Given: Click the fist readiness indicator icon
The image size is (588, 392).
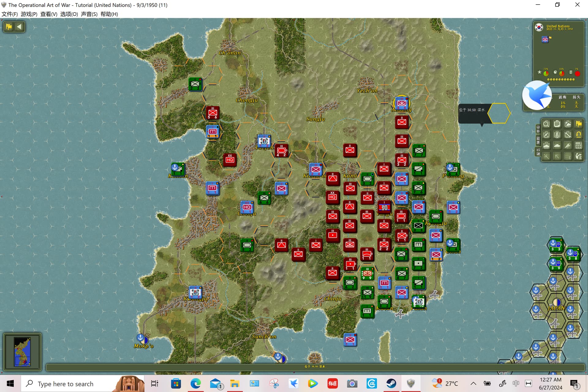Looking at the screenshot, I should tap(555, 72).
